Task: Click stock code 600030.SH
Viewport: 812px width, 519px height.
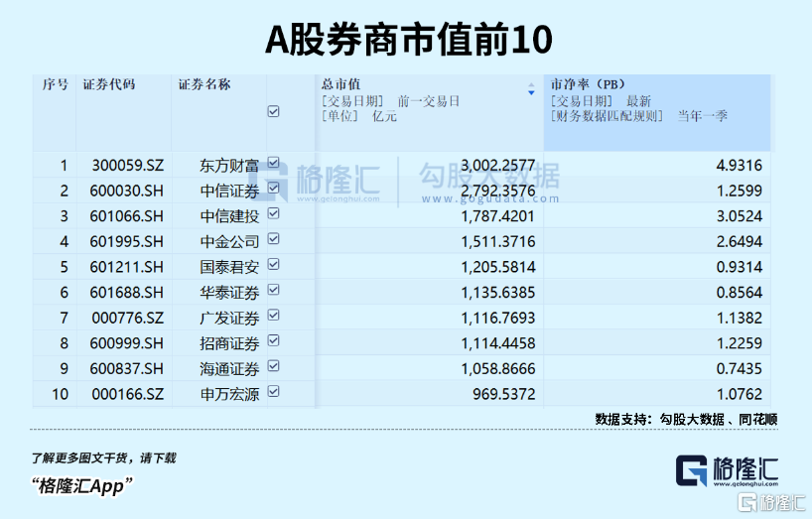Action: click(x=126, y=191)
